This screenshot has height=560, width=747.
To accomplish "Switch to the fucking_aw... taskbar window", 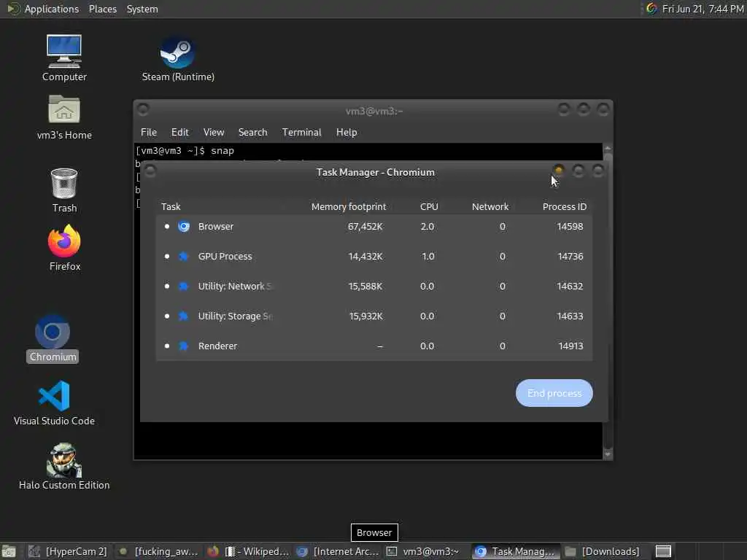I will [x=158, y=551].
